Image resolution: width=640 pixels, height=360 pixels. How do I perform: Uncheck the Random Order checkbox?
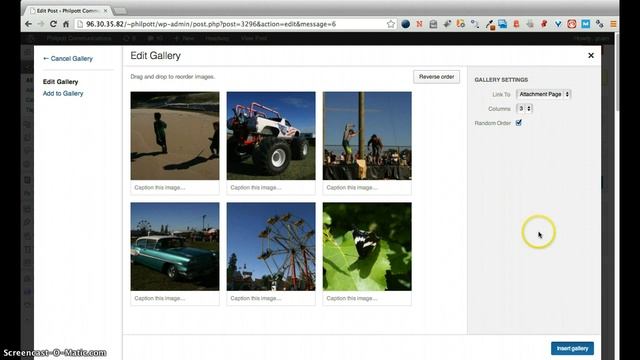519,122
